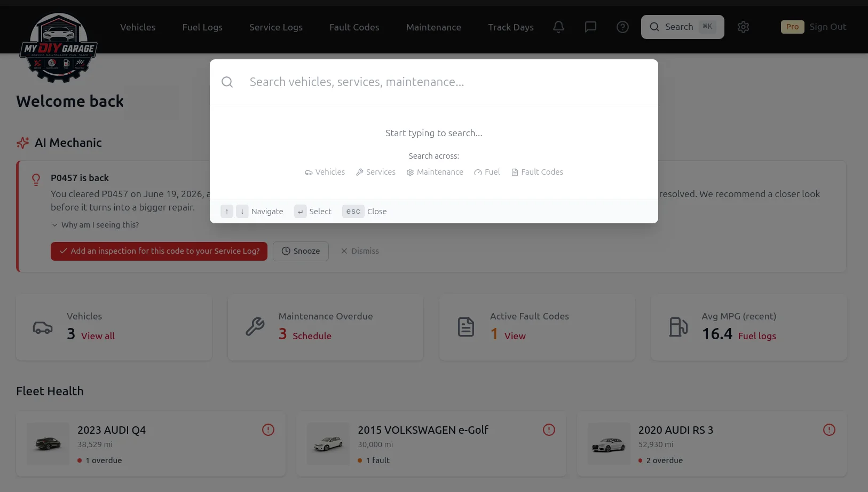Click the esc key Close hint
The image size is (868, 492).
(353, 212)
